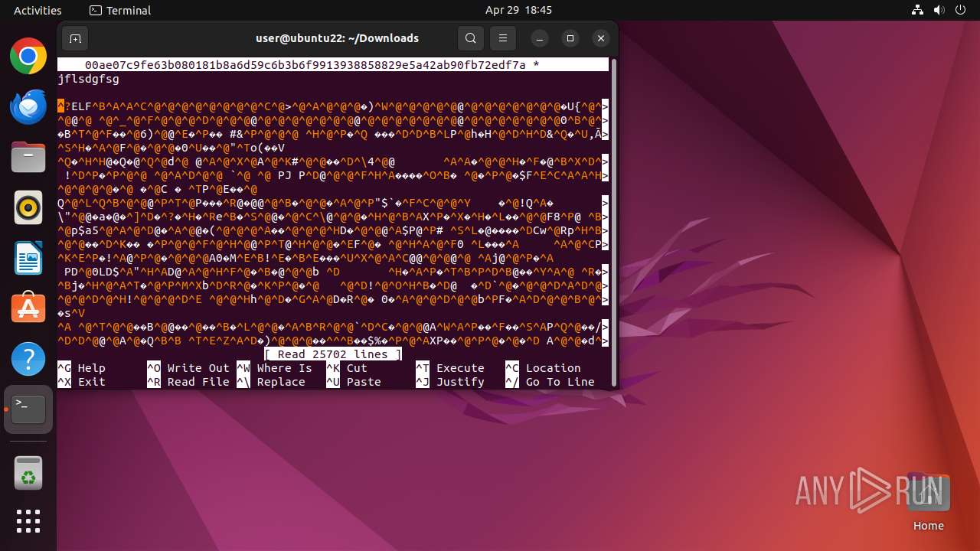
Task: Close the terminal window
Action: pyautogui.click(x=601, y=38)
